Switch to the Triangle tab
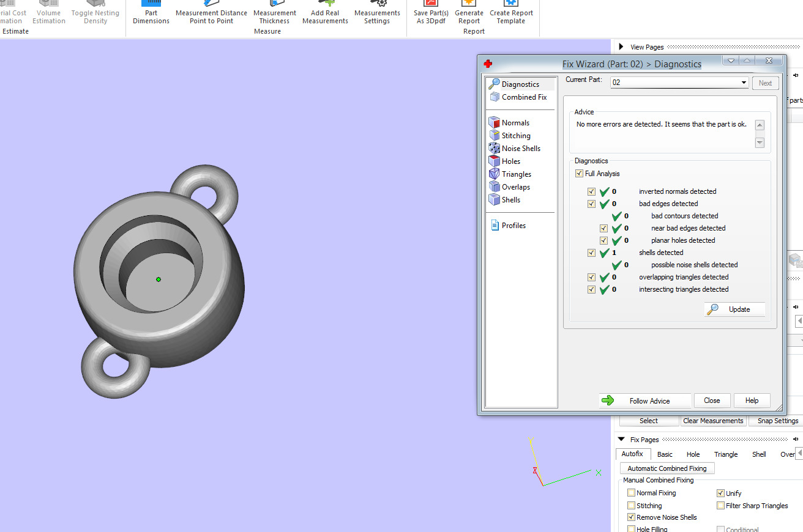The height and width of the screenshot is (532, 803). coord(726,454)
